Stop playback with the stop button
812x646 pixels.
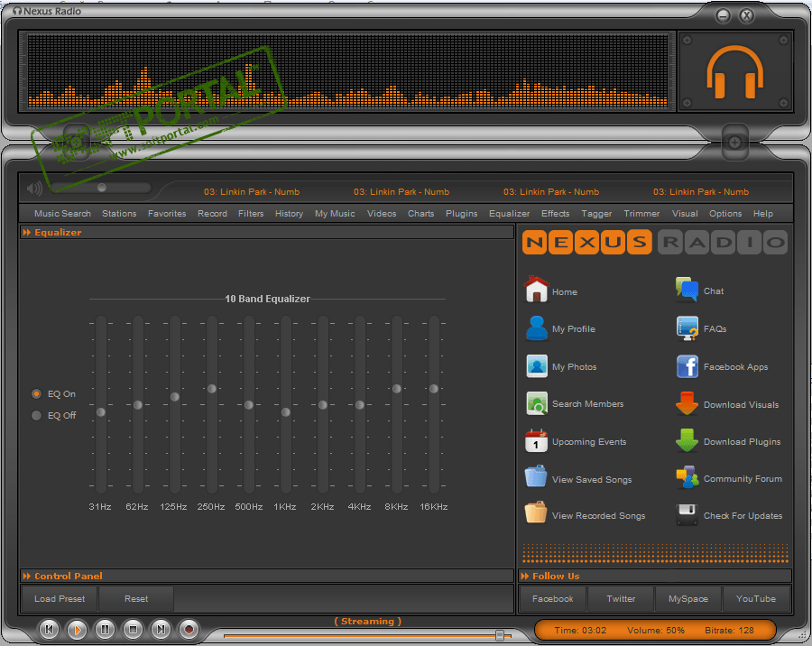[134, 630]
